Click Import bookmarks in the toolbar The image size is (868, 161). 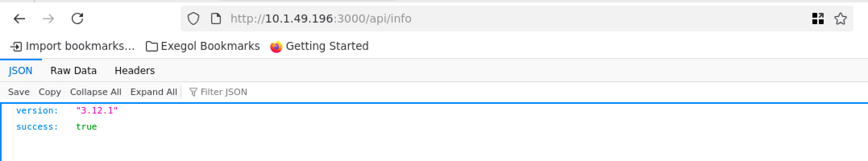(73, 46)
